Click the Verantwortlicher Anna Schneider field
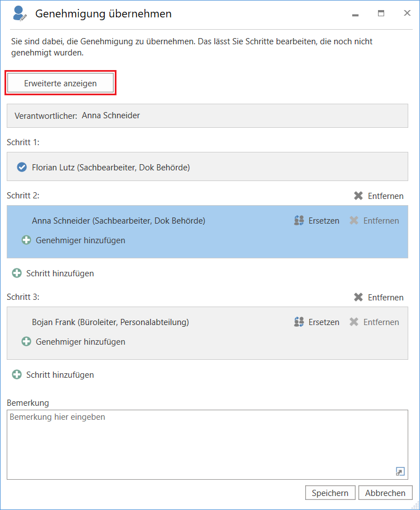 point(207,115)
